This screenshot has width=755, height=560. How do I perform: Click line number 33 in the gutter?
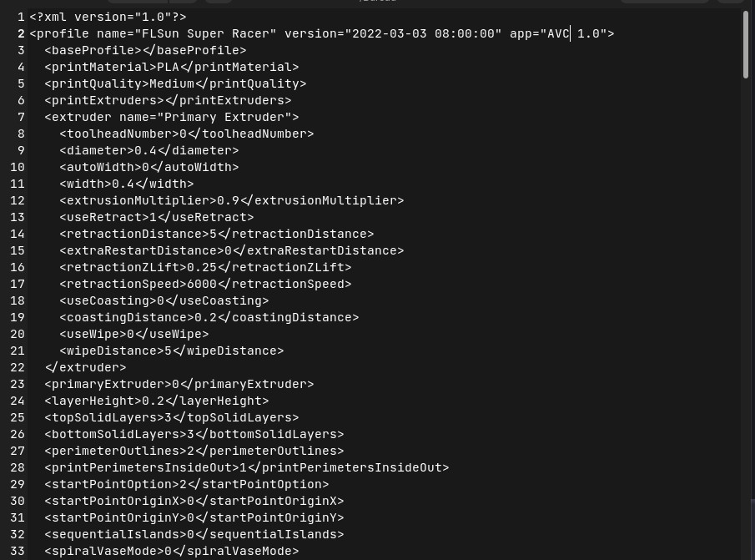[x=18, y=551]
